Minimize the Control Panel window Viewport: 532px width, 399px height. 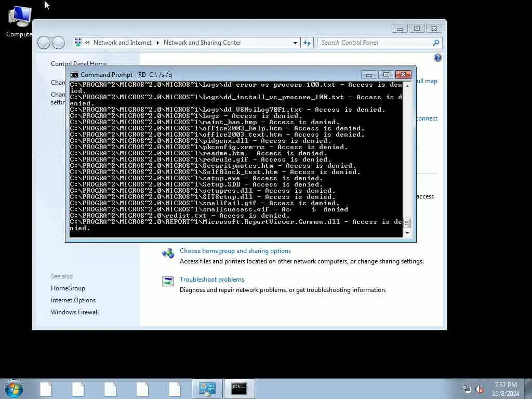[x=400, y=29]
